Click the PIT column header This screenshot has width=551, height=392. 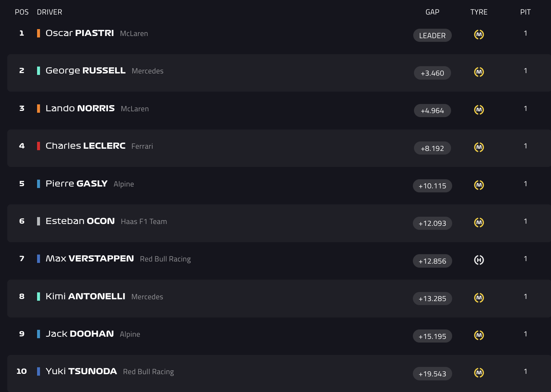click(x=526, y=12)
